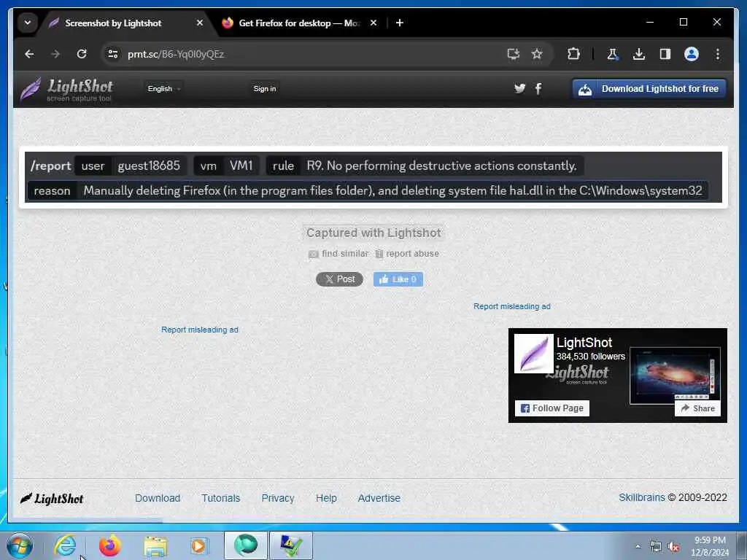
Task: Click the galaxy thumbnail in Facebook widget
Action: click(x=675, y=376)
